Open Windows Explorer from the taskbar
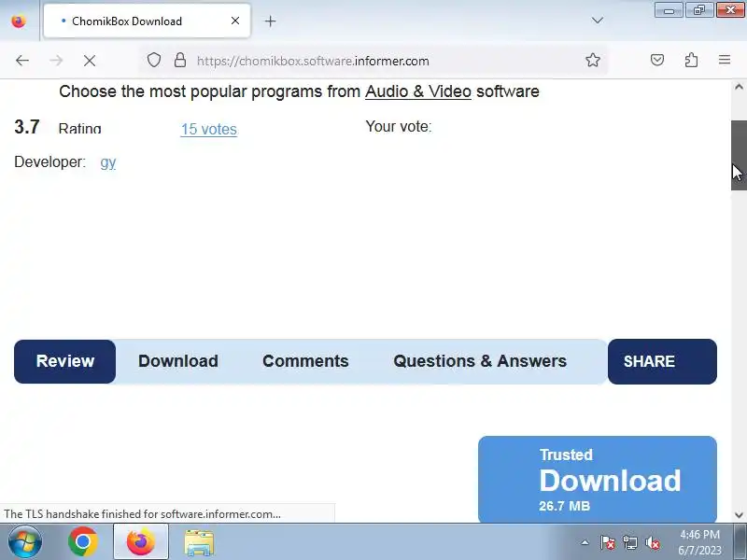 pos(199,542)
